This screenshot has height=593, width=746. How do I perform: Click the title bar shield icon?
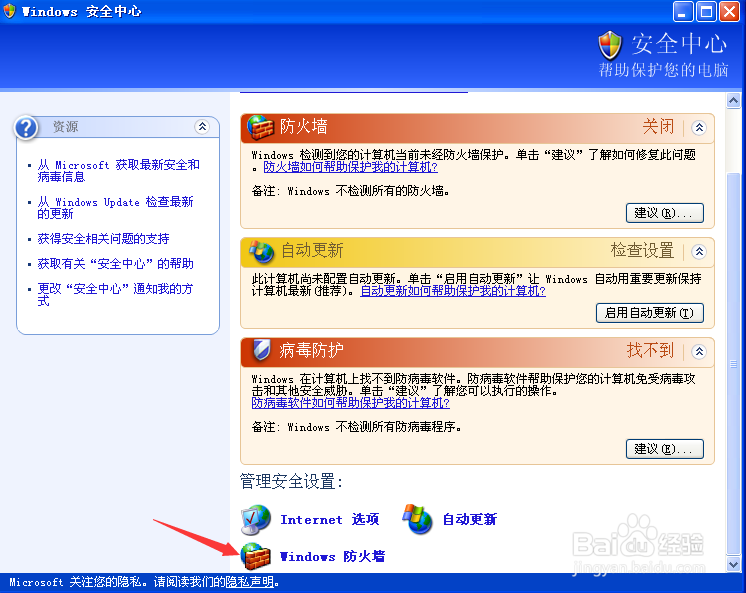(x=9, y=11)
